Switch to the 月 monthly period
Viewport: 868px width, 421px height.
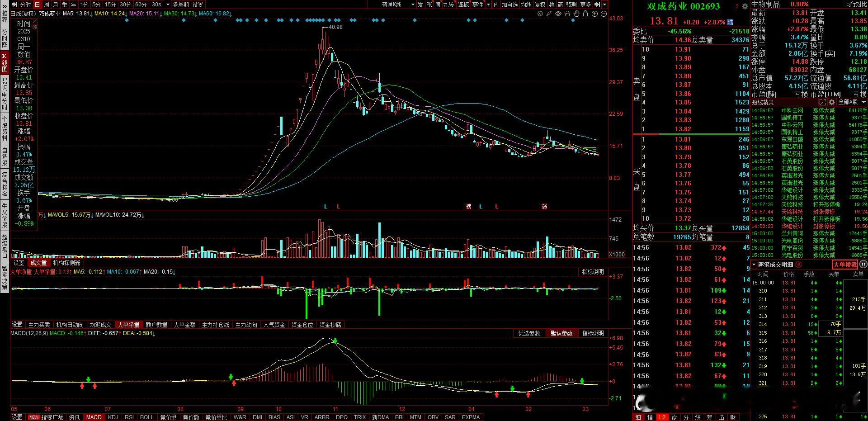(56, 5)
